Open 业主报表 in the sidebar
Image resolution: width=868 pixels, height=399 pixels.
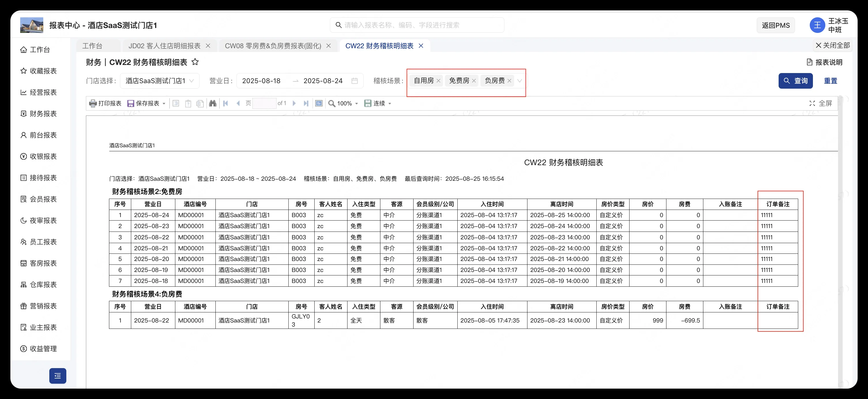tap(39, 327)
